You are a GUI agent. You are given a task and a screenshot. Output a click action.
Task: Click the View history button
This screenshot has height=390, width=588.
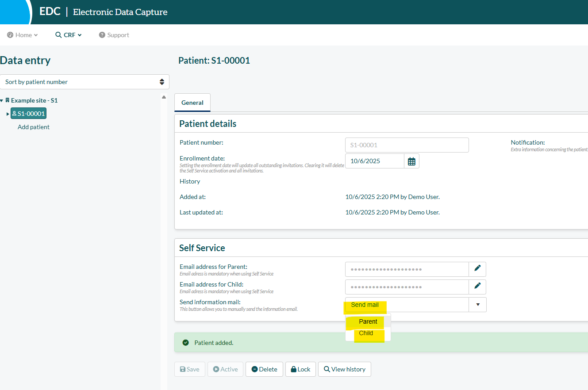(x=344, y=369)
